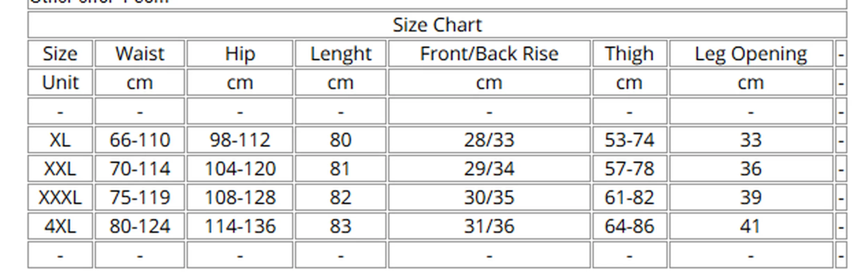Select the XXL hip value 104-120
Image resolution: width=868 pixels, height=278 pixels.
point(240,169)
